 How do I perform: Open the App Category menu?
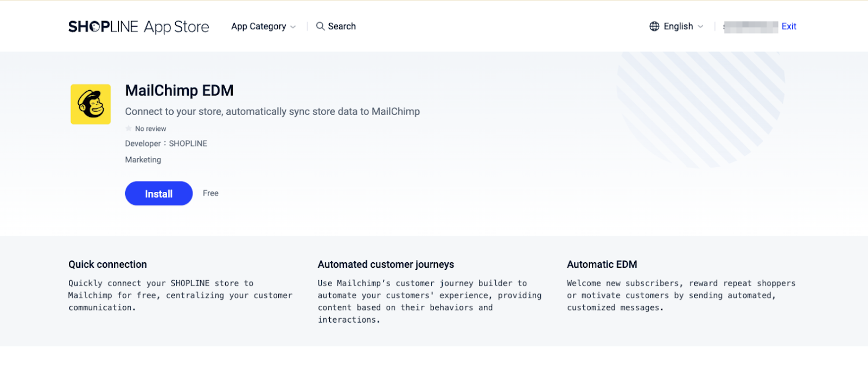click(259, 26)
